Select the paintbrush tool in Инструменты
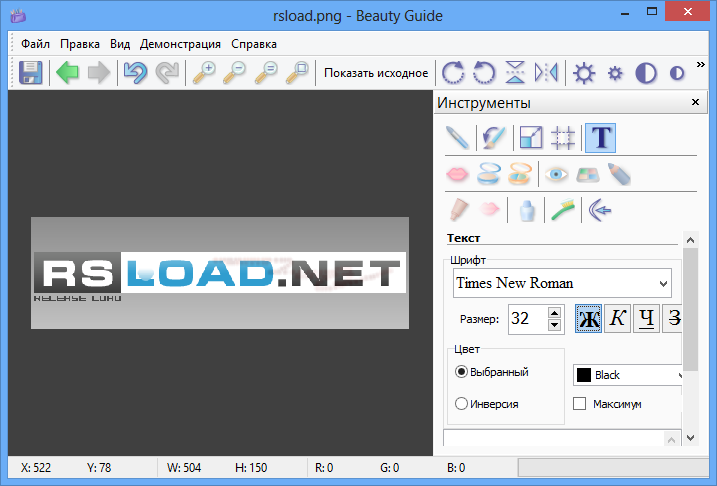 [494, 138]
